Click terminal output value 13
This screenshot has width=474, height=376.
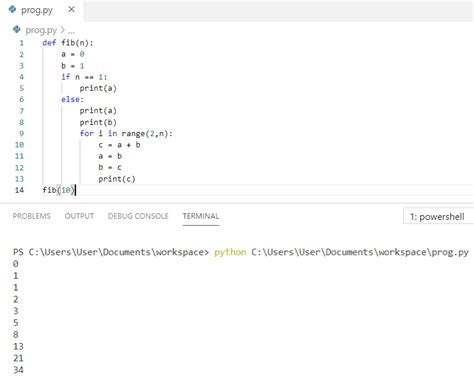click(x=18, y=347)
